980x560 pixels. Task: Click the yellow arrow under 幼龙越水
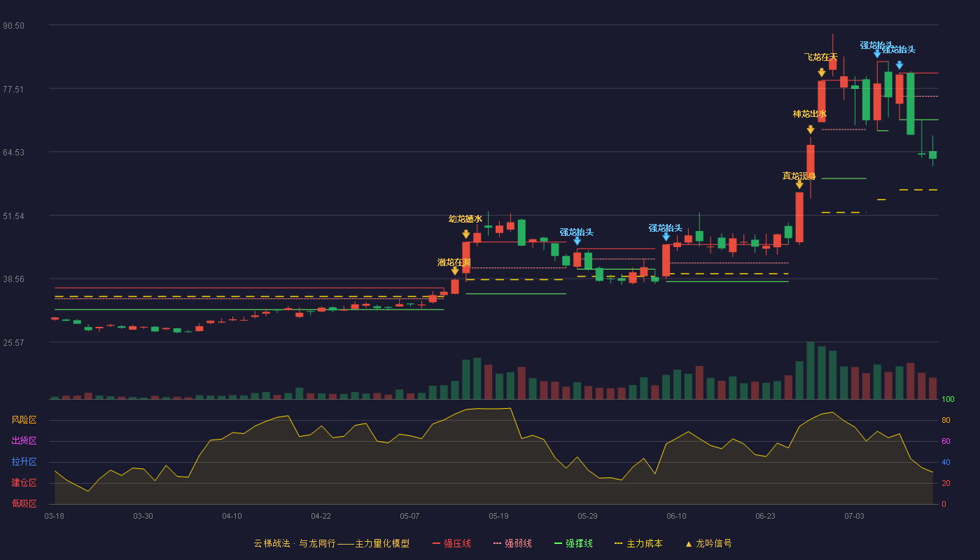466,234
